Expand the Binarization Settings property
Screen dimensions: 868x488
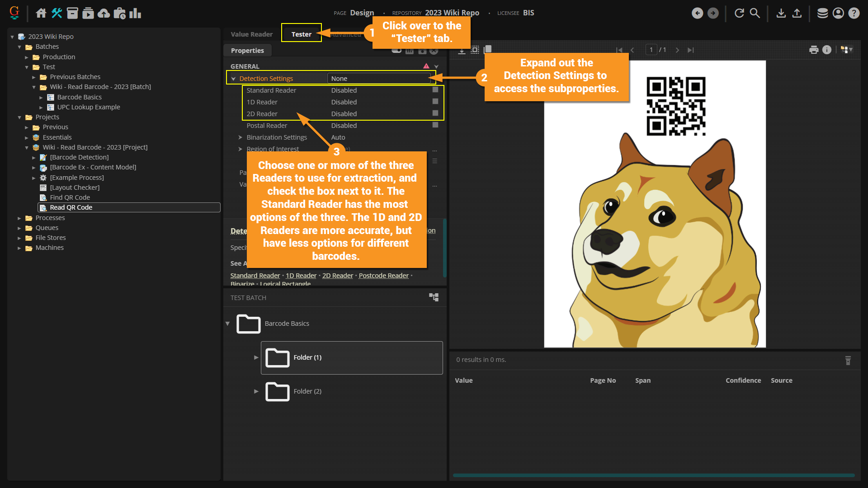[x=240, y=137]
